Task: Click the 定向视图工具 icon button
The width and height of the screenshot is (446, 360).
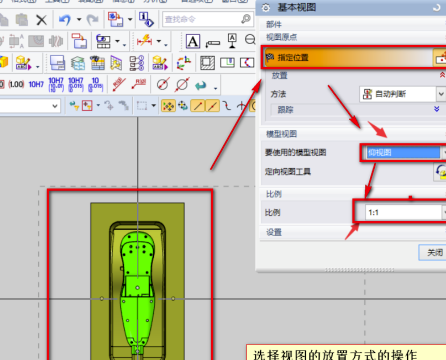Action: (x=440, y=172)
